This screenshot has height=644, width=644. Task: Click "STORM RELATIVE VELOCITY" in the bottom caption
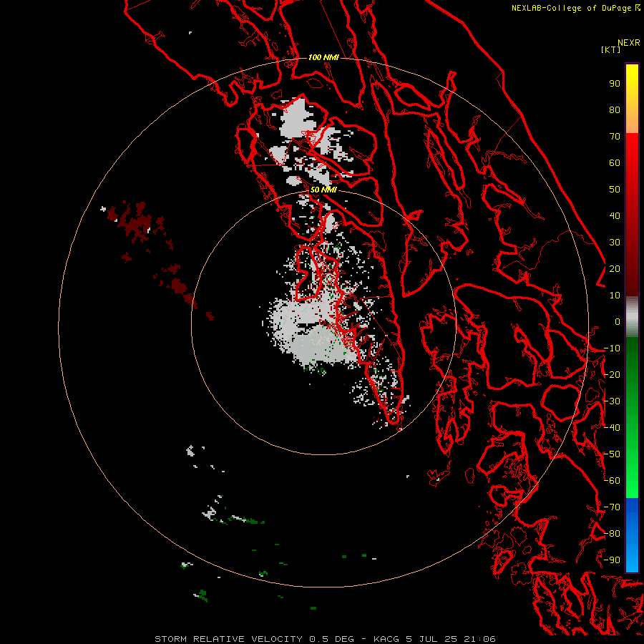[229, 639]
